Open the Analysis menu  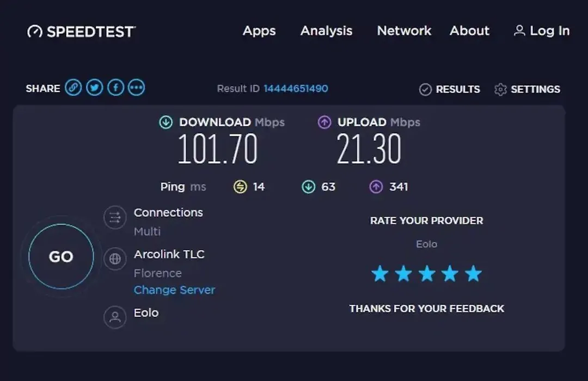(x=326, y=30)
